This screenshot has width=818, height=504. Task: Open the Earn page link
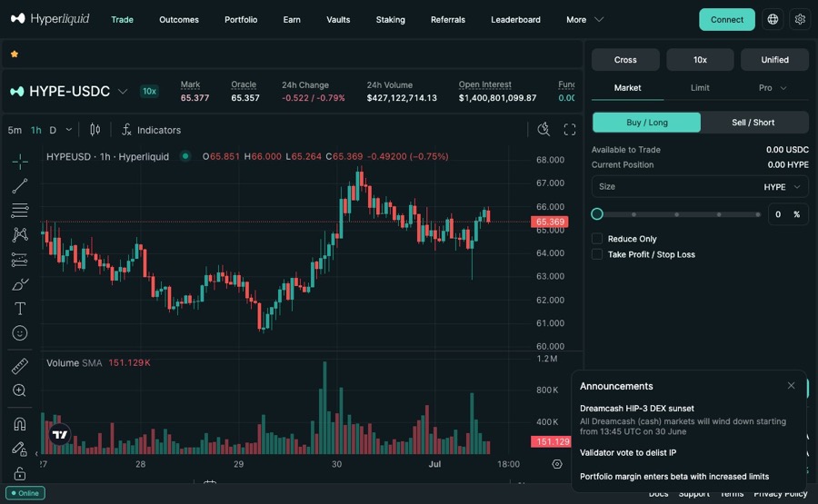pyautogui.click(x=292, y=20)
